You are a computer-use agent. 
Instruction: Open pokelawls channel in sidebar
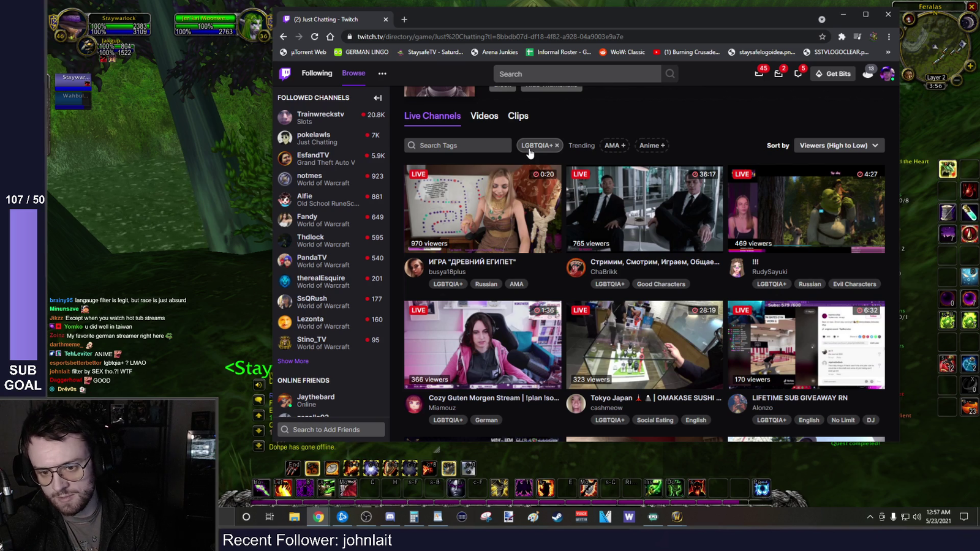[x=331, y=138]
